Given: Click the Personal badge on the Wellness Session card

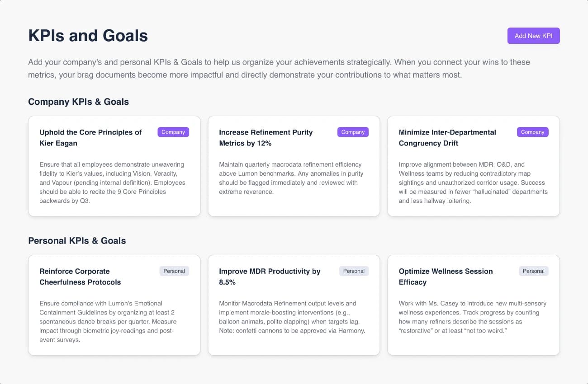Looking at the screenshot, I should [x=534, y=271].
